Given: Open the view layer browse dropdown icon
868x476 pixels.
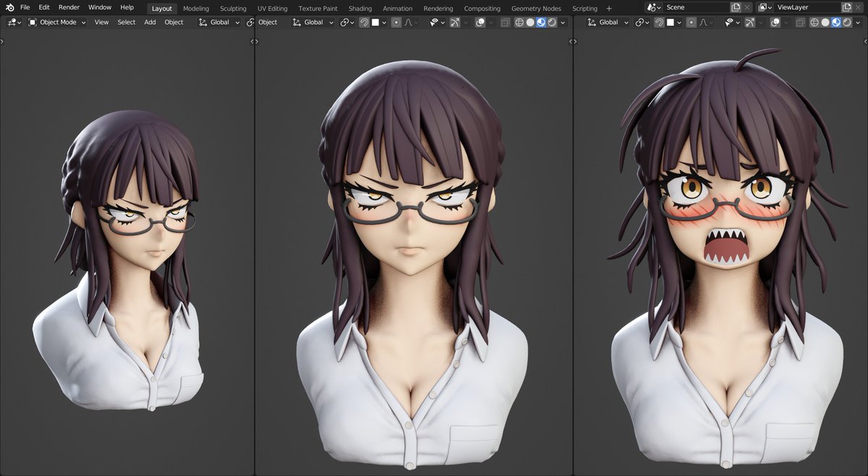Looking at the screenshot, I should [x=765, y=7].
